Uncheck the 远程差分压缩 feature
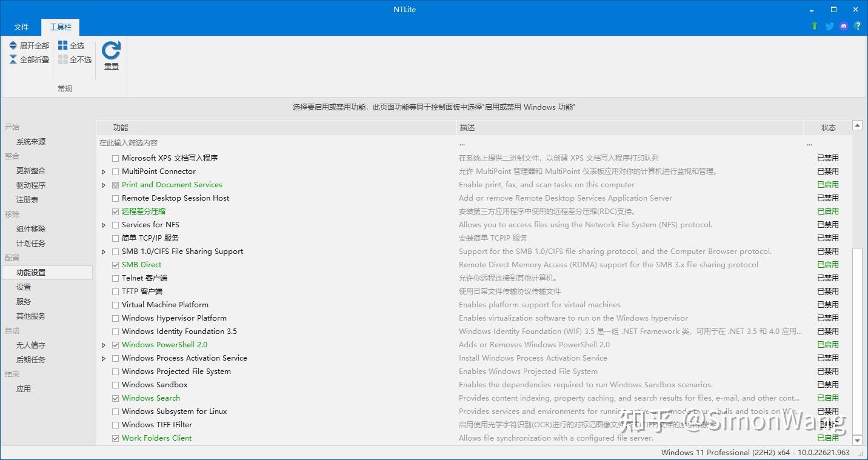The width and height of the screenshot is (868, 460). (115, 211)
